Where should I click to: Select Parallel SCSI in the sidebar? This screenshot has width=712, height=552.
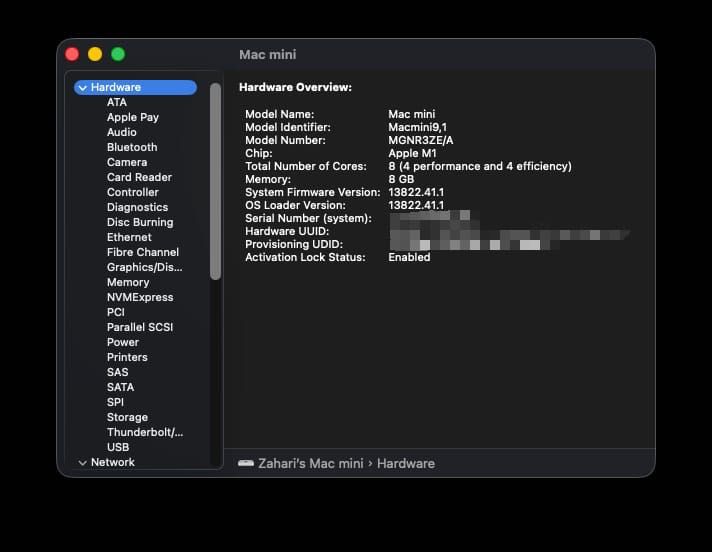(x=140, y=327)
